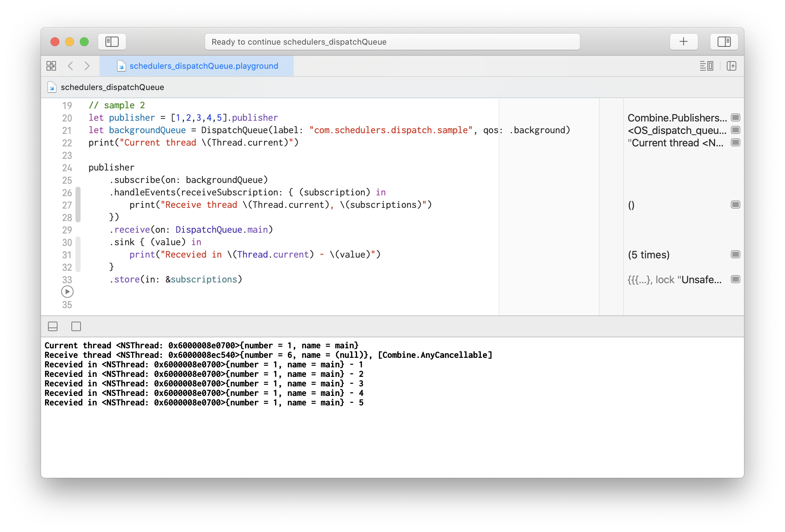Add an editor on the right
This screenshot has width=785, height=532.
click(732, 66)
